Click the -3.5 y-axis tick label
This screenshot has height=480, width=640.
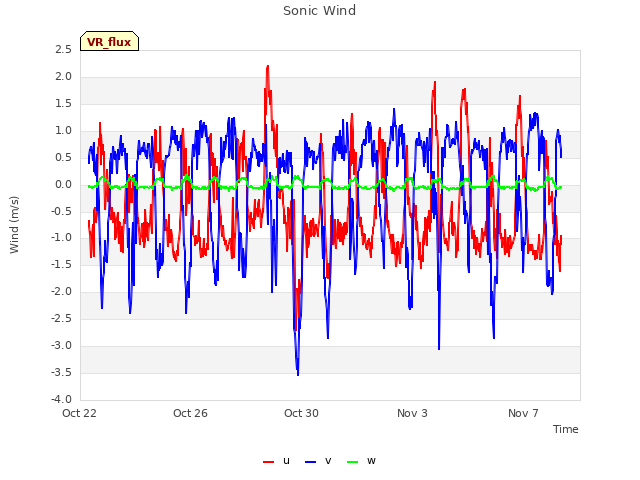pos(62,372)
